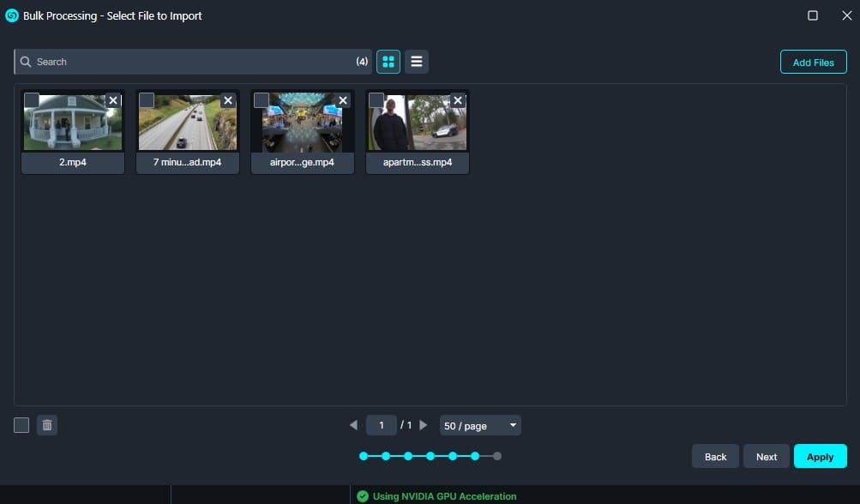
Task: Remove apartm...ss.mp4 from the list
Action: pos(458,100)
